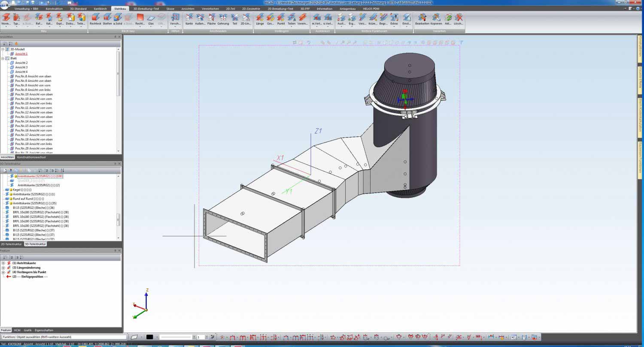
Task: Open the m.Verl... dropdown
Action: coord(317,26)
